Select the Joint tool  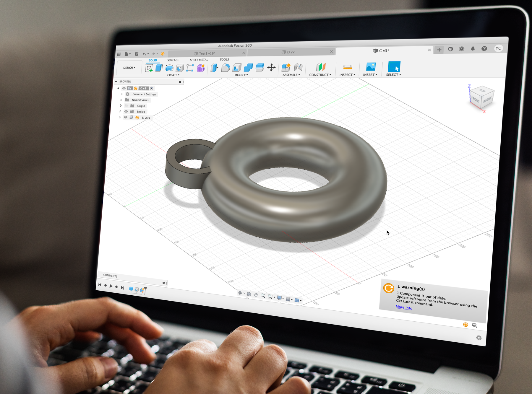click(x=298, y=67)
